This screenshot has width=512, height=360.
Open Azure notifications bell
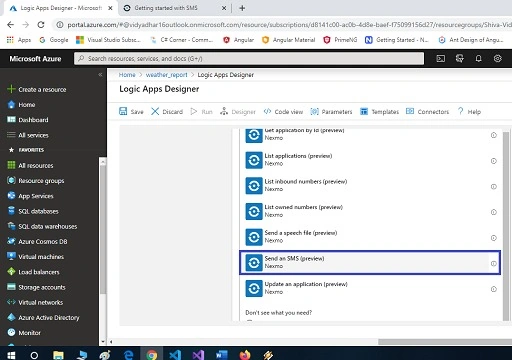(478, 59)
